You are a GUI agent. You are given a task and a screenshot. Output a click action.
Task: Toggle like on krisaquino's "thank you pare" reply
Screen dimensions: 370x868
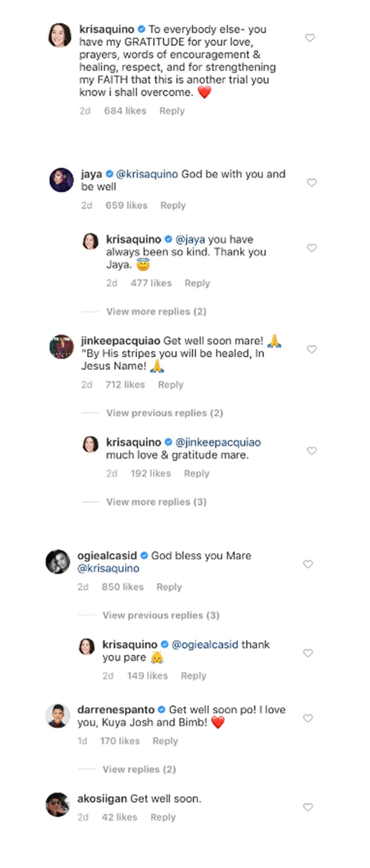click(x=308, y=653)
